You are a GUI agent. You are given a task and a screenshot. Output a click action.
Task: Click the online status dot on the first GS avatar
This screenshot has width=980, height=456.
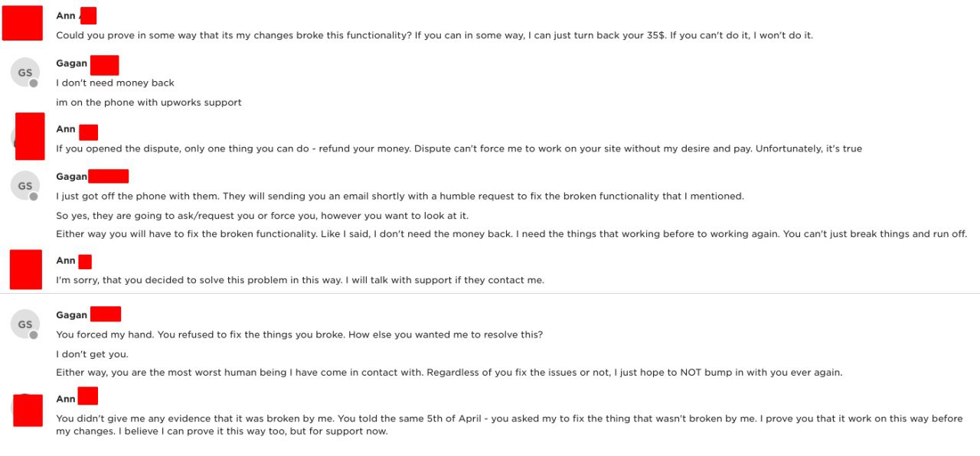[x=34, y=83]
